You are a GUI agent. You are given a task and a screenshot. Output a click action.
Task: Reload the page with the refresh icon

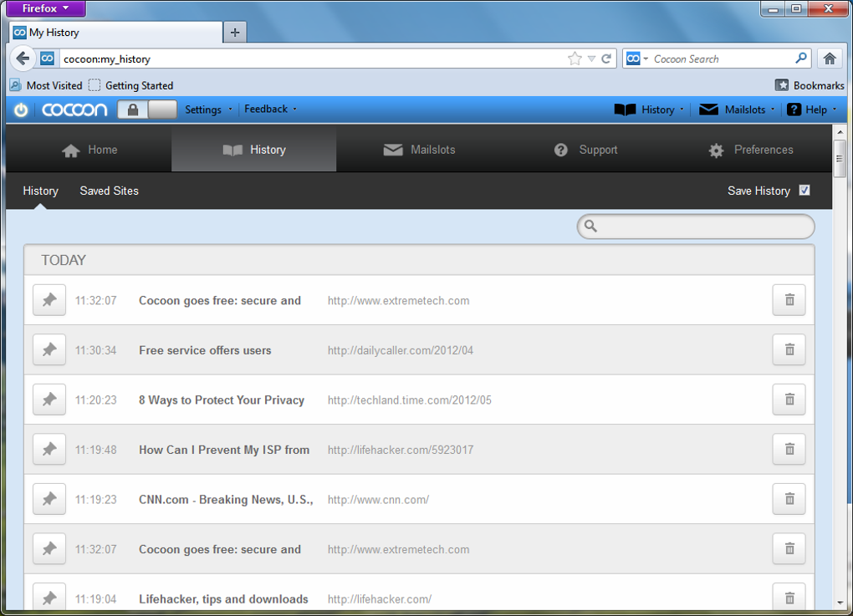pyautogui.click(x=606, y=59)
